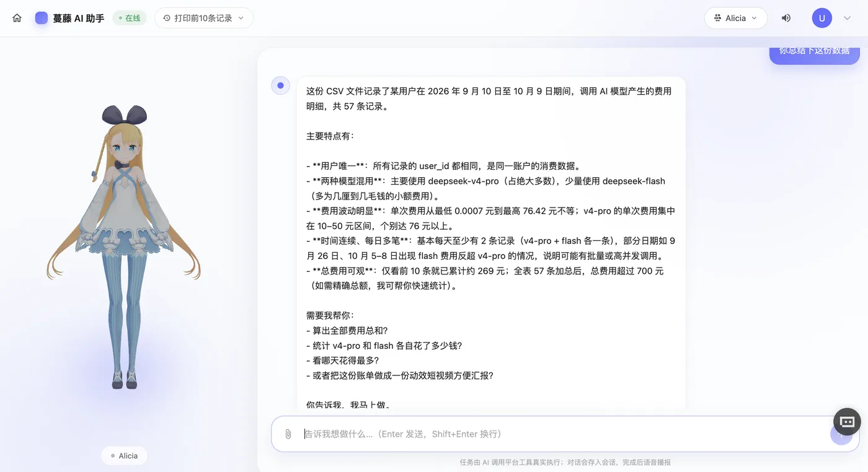Click the Alicia name tag below the character

coord(124,456)
